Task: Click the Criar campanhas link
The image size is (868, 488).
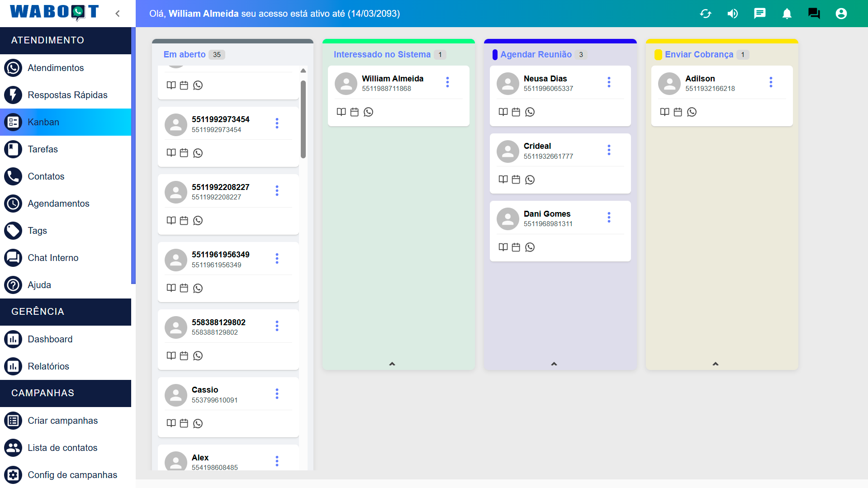Action: [62, 421]
